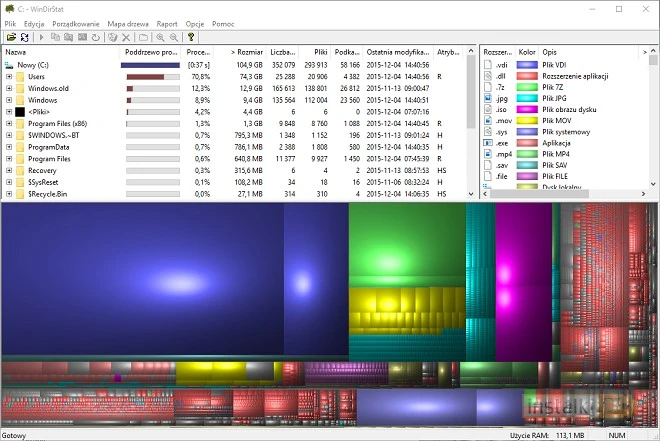
Task: Open the Mapa drzewa menu
Action: [x=127, y=22]
